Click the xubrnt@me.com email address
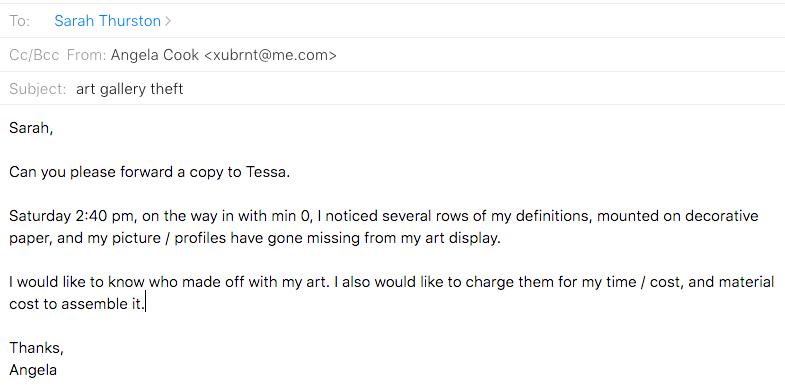The width and height of the screenshot is (785, 386). tap(270, 55)
